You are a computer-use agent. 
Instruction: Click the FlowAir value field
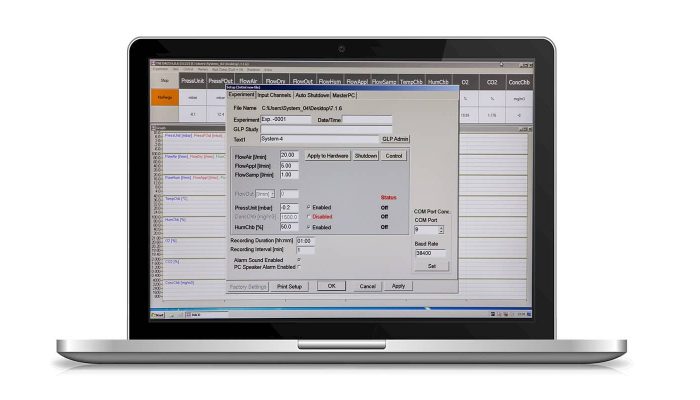[289, 155]
